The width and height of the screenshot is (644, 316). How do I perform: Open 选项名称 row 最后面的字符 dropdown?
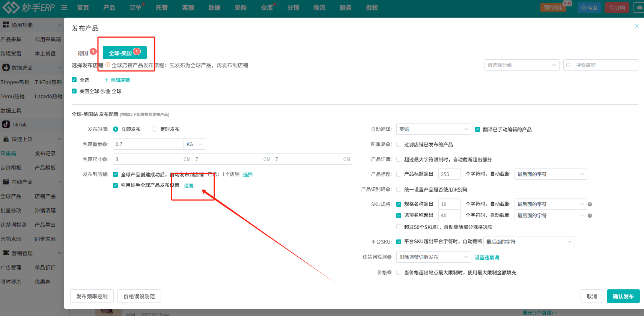click(x=551, y=215)
